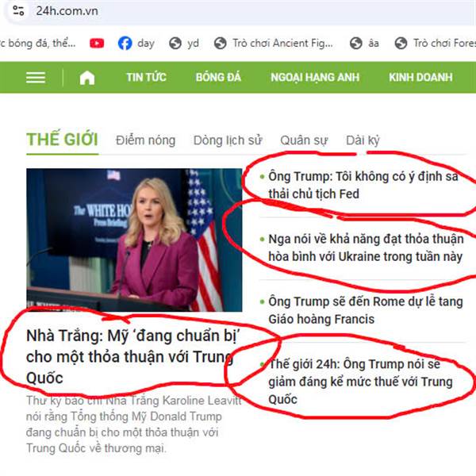Switch to the Dòng lịch sử tab

coord(228,140)
